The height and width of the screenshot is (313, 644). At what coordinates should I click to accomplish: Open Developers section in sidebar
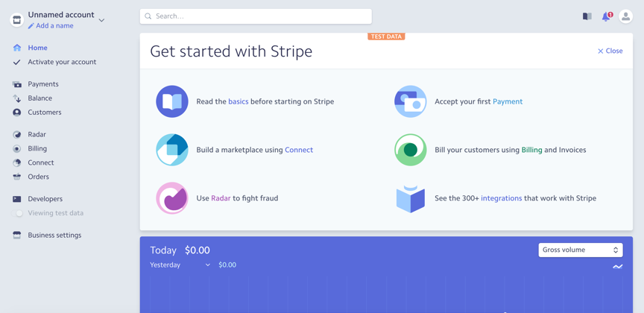[x=45, y=199]
